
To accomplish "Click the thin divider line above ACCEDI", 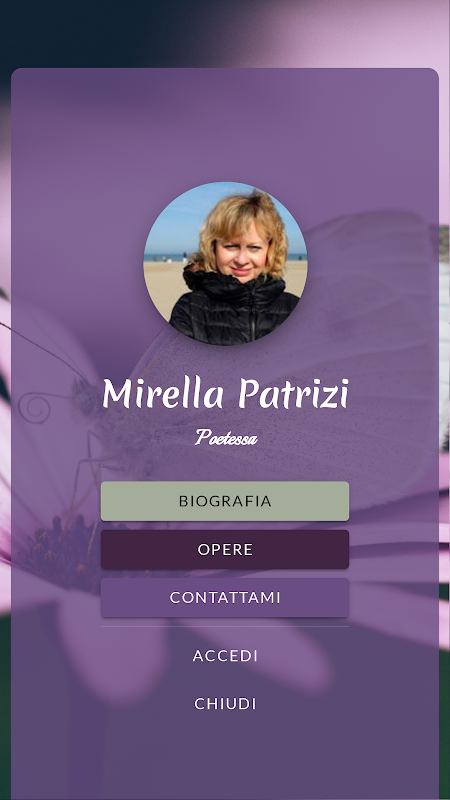I will click(x=225, y=627).
